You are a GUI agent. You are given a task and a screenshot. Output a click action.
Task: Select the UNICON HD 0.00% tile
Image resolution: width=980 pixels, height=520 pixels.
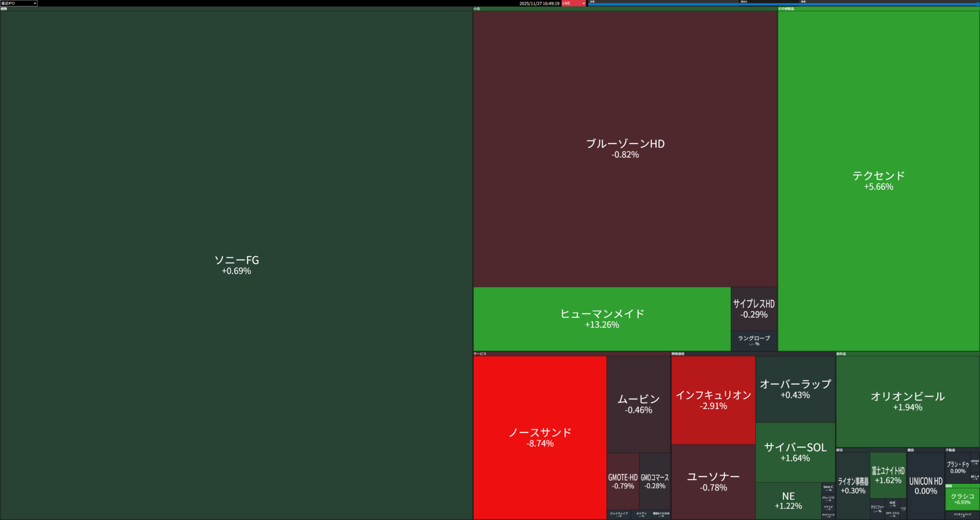tap(925, 485)
